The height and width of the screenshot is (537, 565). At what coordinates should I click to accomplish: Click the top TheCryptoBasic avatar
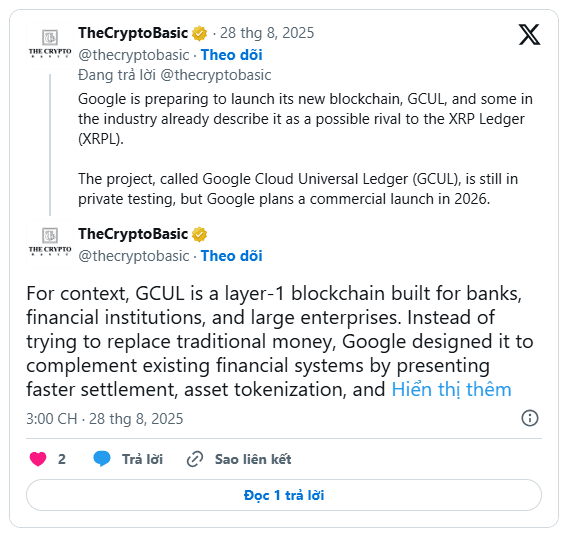click(x=50, y=45)
